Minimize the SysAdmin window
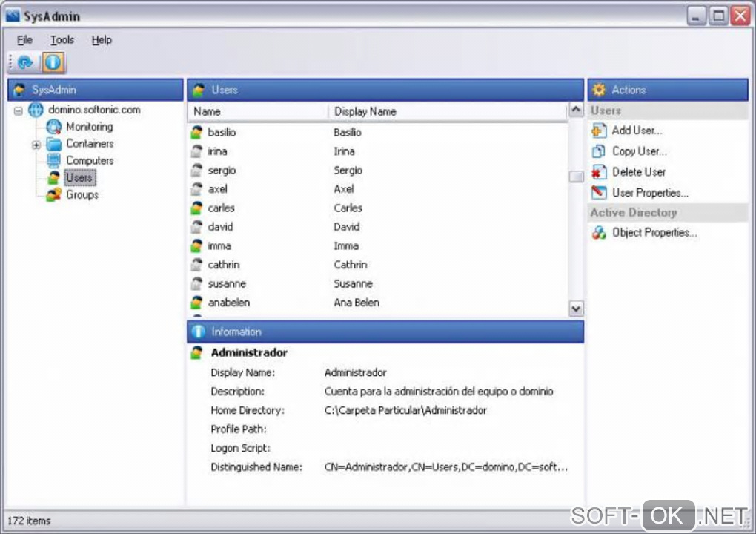 (x=696, y=16)
